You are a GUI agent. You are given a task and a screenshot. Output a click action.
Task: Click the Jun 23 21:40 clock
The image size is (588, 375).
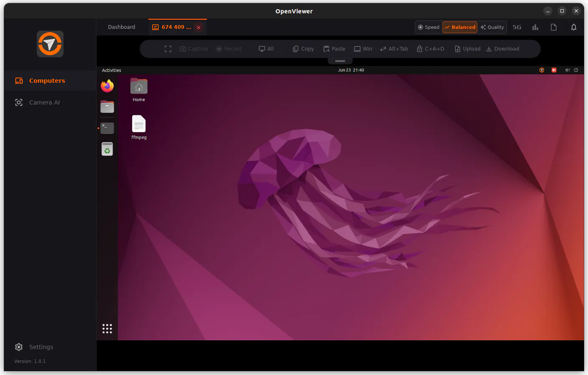351,70
